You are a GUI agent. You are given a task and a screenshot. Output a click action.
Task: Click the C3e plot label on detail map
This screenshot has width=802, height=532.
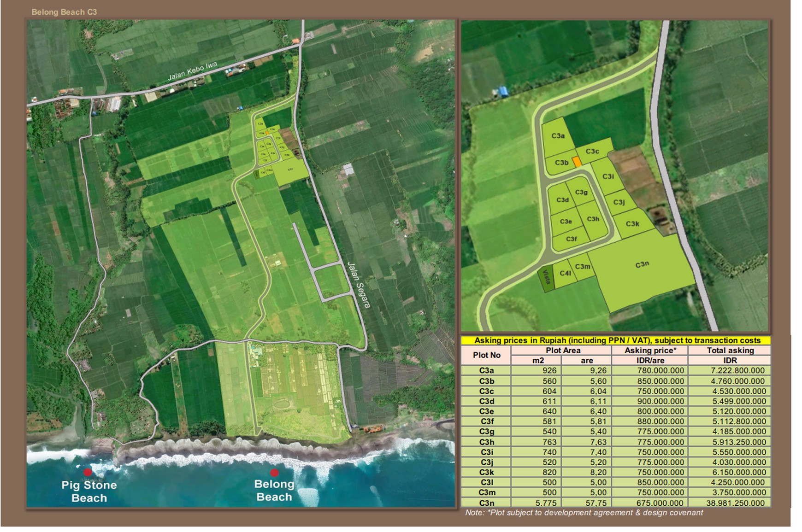coord(566,222)
